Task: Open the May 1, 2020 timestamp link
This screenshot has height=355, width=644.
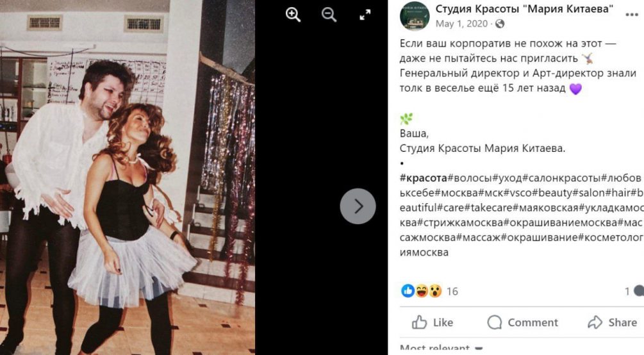Action: click(x=461, y=24)
